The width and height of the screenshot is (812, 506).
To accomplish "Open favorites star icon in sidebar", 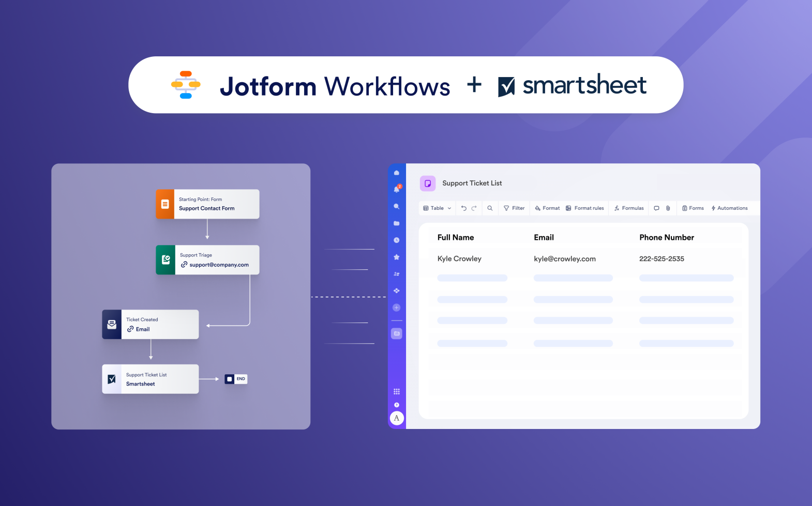I will (397, 257).
